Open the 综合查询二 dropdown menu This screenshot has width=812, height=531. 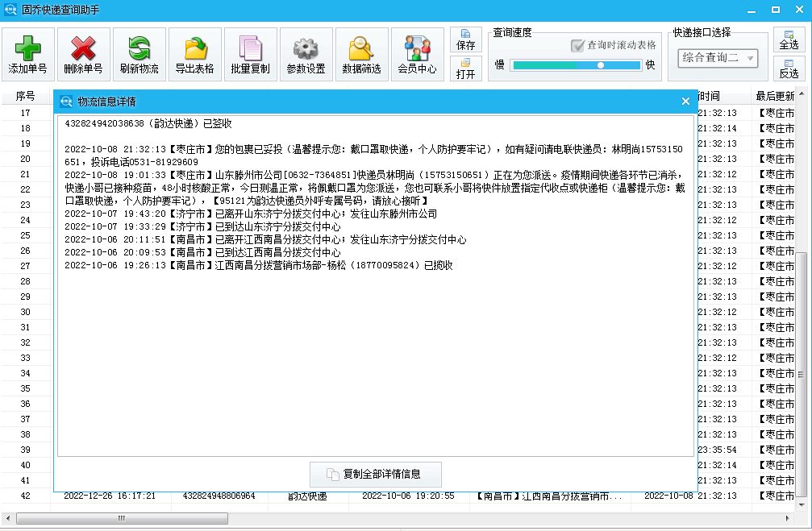coord(718,58)
